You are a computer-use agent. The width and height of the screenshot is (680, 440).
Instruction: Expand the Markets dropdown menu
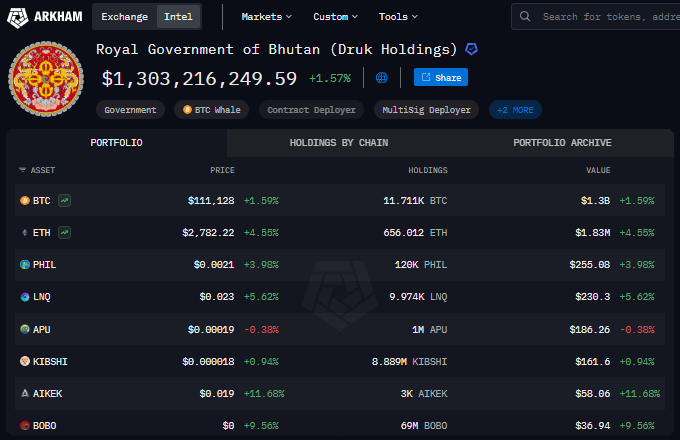(x=266, y=16)
